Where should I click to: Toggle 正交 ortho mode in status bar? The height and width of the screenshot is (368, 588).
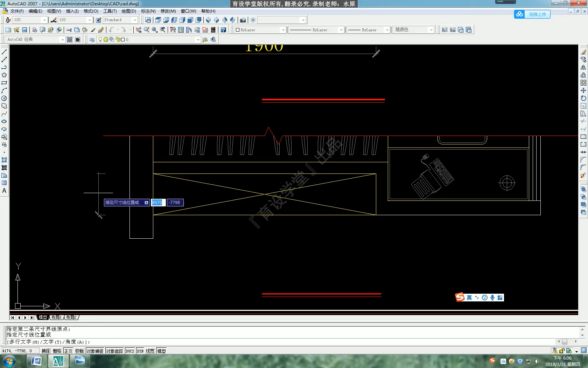pos(69,351)
